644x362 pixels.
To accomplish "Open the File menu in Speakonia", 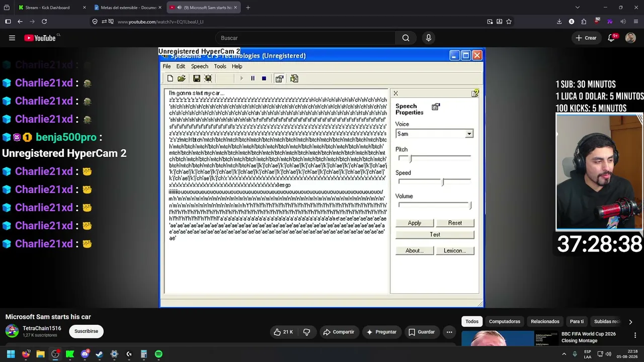I will [167, 66].
